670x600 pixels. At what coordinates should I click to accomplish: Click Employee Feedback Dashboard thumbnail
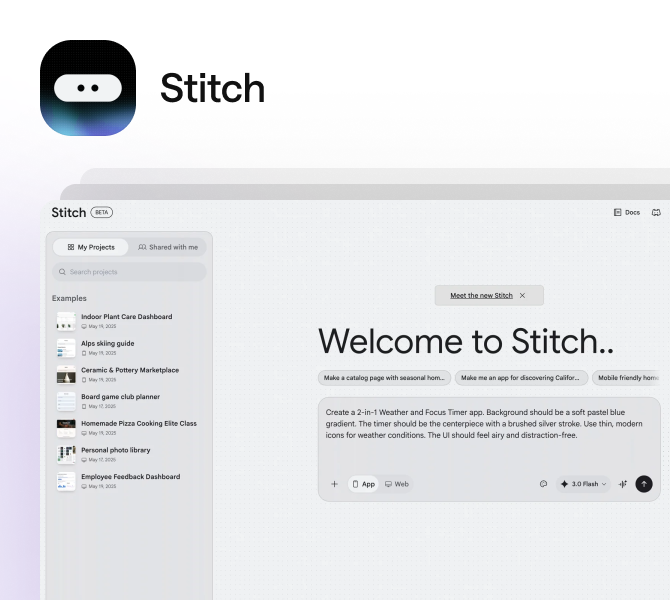coord(66,482)
